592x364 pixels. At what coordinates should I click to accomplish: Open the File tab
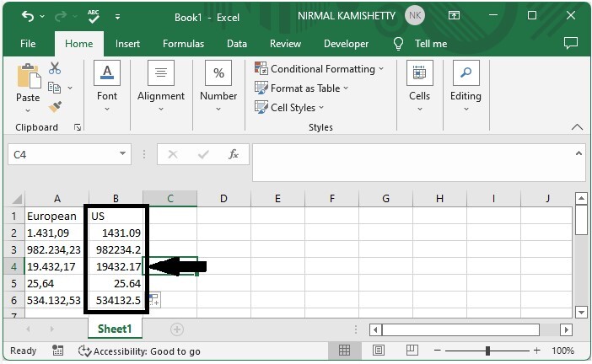(x=28, y=44)
